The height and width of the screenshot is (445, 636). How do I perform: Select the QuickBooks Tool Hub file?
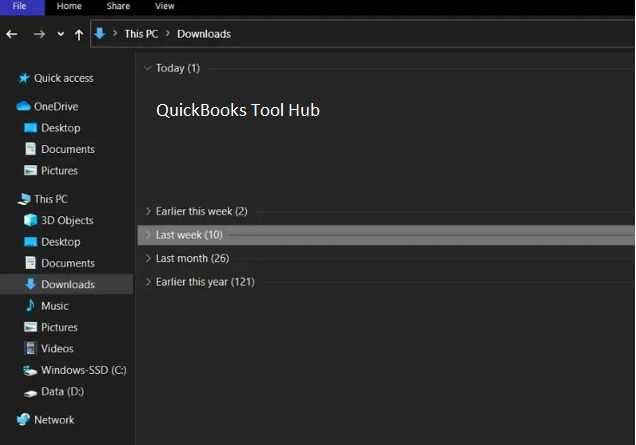pos(238,110)
